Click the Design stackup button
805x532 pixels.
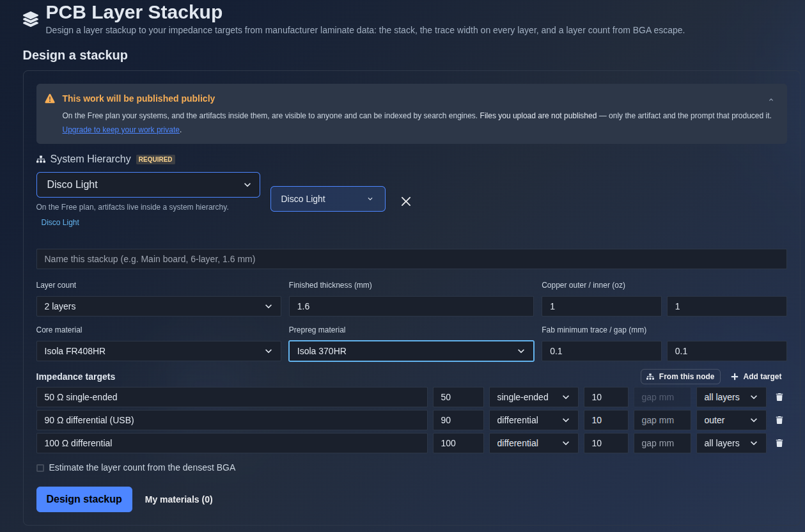[x=84, y=499]
